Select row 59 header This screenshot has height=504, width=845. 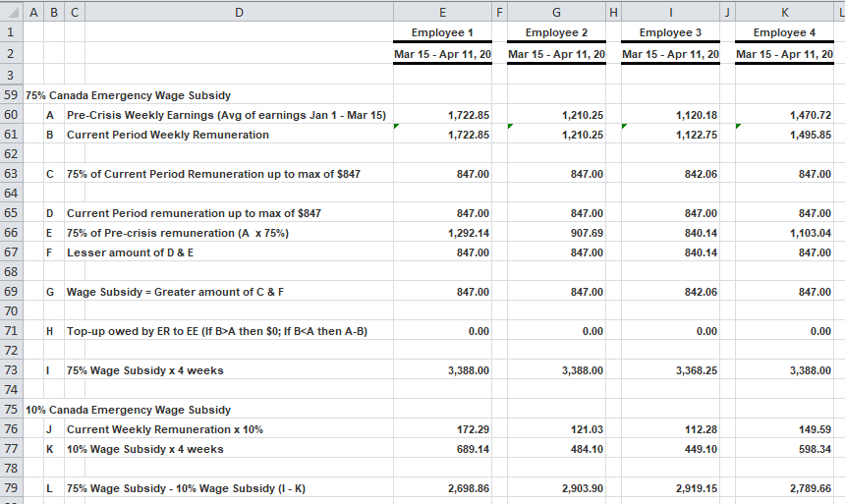point(11,95)
